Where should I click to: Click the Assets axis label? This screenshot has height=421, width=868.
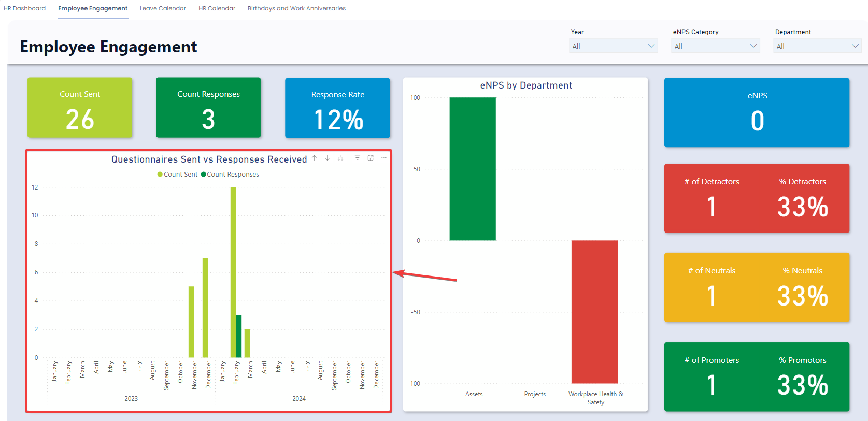(474, 394)
